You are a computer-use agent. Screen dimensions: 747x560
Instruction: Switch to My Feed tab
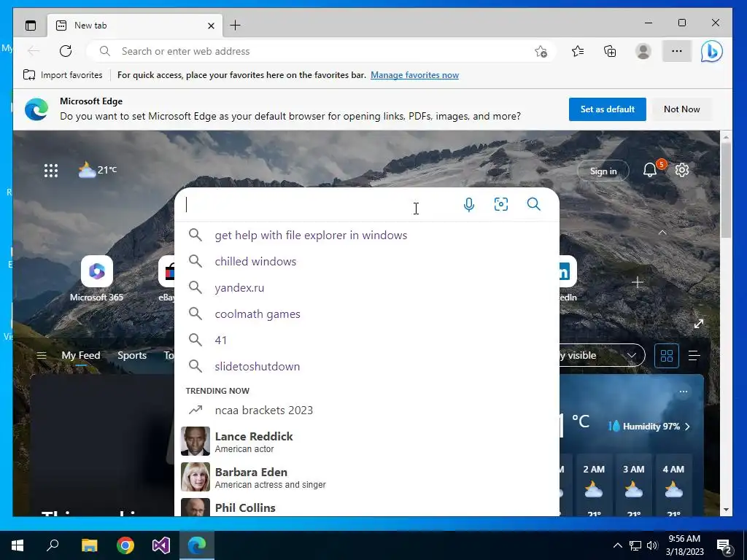pyautogui.click(x=81, y=355)
